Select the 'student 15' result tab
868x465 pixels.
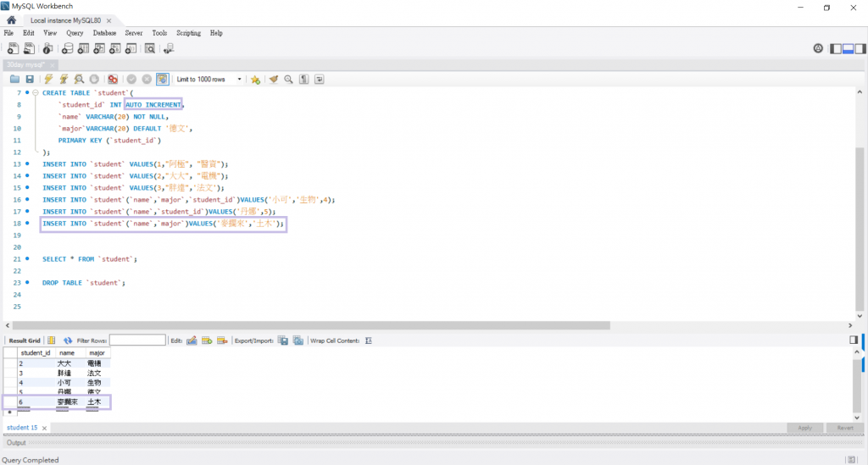point(22,428)
